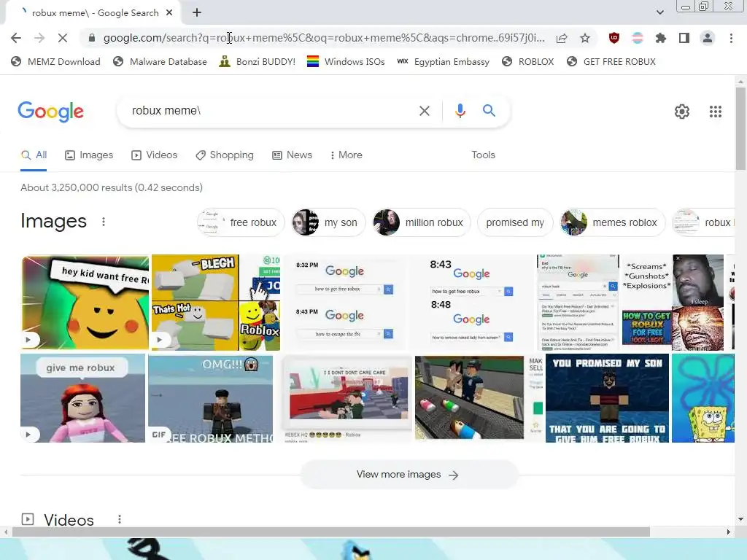This screenshot has width=747, height=560.
Task: Open Windows ISOs bookmark
Action: (x=346, y=62)
